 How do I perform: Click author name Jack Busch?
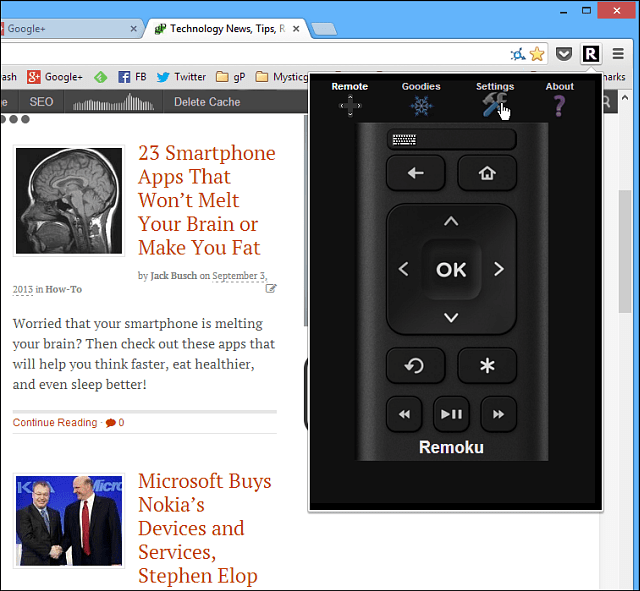click(173, 276)
